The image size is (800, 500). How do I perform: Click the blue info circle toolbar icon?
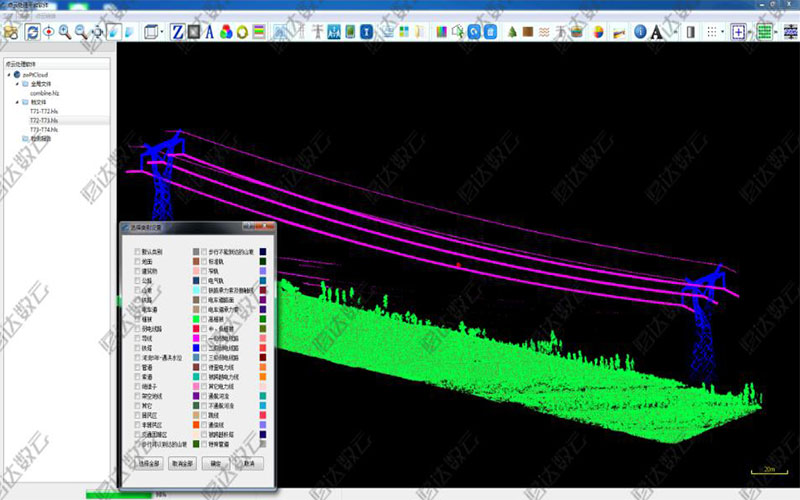click(640, 31)
